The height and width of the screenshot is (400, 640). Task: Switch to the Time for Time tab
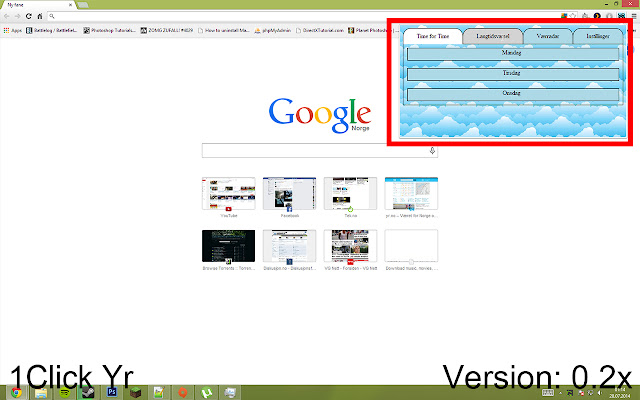433,36
